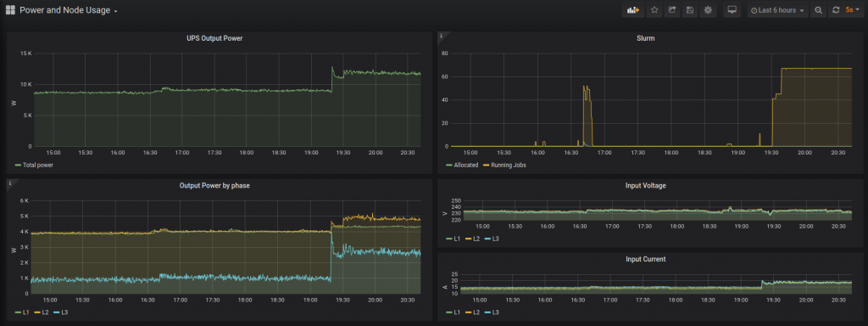Viewport: 868px width, 326px height.
Task: Toggle L3 series in Output Power by phase
Action: [64, 312]
